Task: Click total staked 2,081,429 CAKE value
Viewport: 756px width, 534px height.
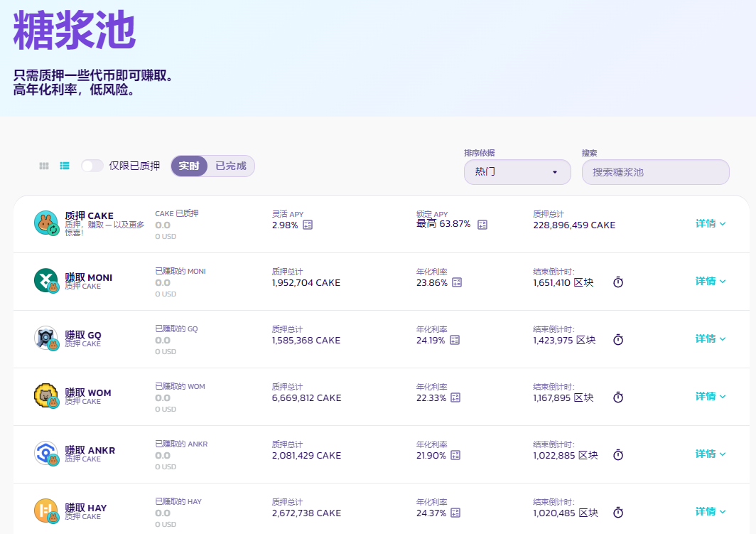Action: (307, 455)
